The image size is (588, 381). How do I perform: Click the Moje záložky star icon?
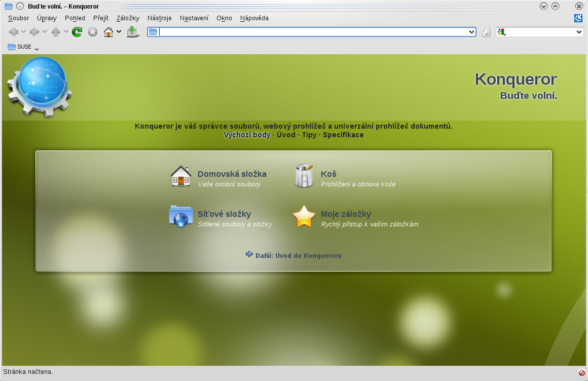coord(304,216)
